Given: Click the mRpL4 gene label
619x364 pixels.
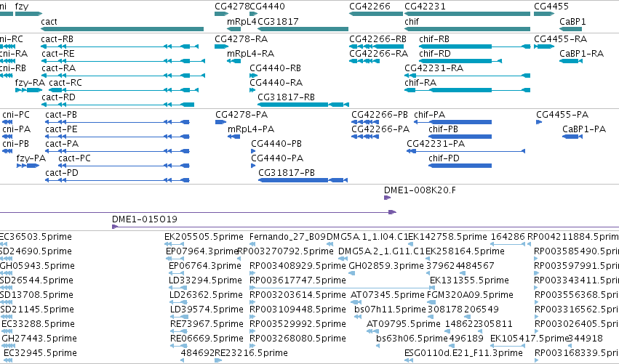Looking at the screenshot, I should click(241, 22).
